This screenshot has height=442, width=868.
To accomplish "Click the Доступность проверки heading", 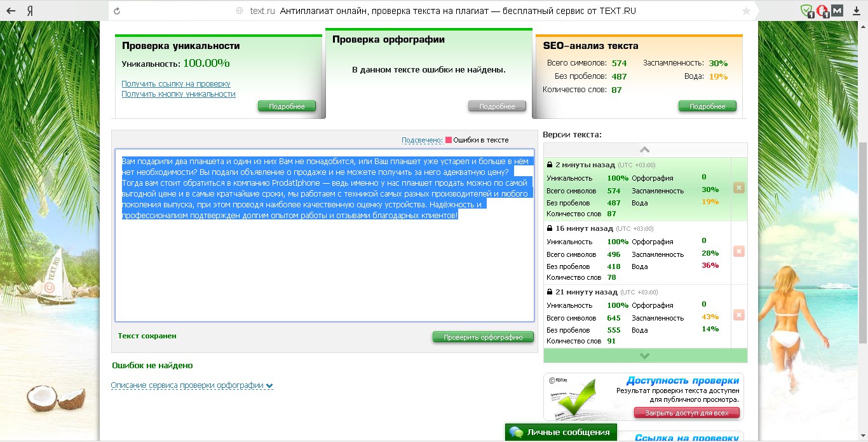I will [x=683, y=380].
